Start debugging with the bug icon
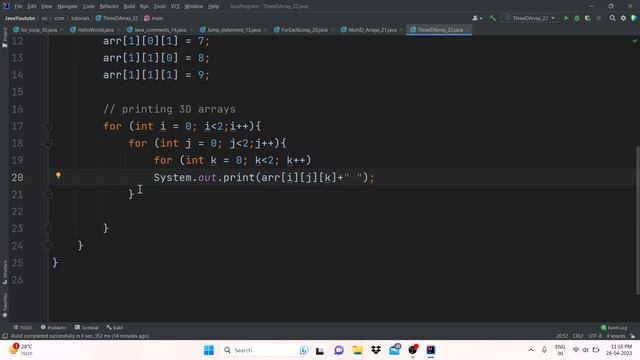 click(577, 18)
